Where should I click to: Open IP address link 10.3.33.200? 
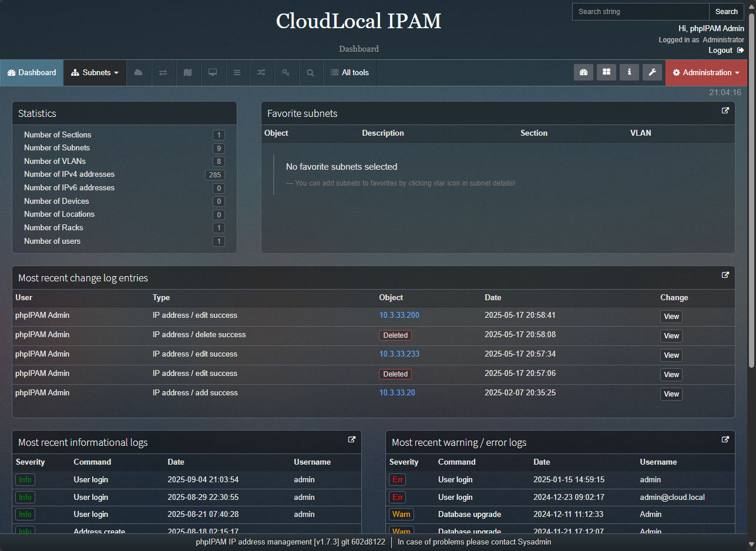[399, 315]
